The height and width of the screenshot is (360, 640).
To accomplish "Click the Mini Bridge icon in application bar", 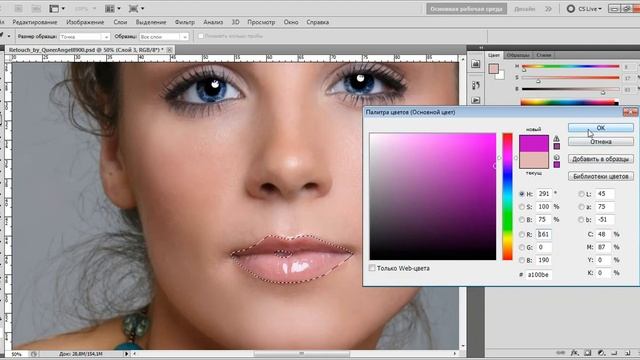I will tap(36, 9).
